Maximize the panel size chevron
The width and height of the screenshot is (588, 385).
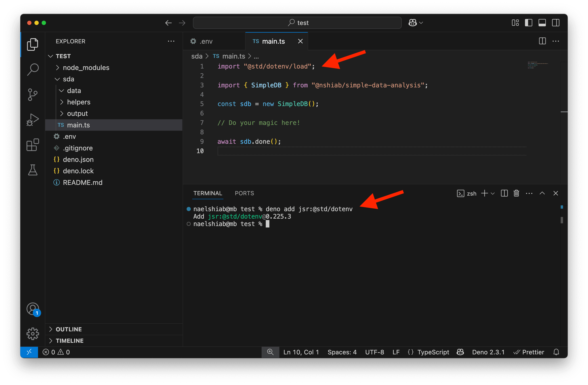[x=542, y=193]
